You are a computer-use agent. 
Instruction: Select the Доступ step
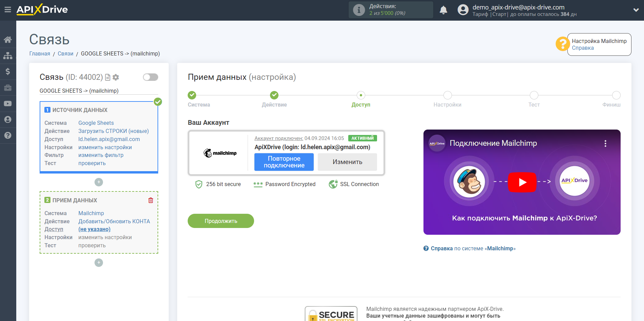(x=361, y=95)
